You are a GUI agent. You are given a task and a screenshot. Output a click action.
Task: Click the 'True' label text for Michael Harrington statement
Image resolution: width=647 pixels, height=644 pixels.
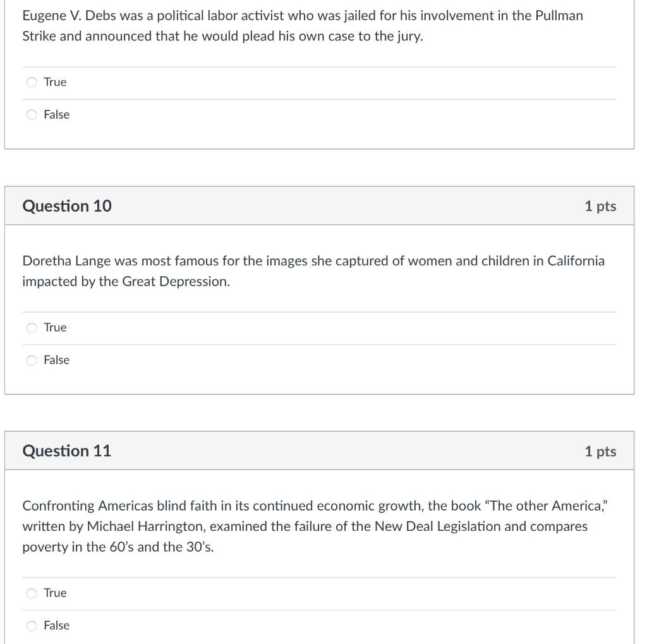pyautogui.click(x=55, y=593)
